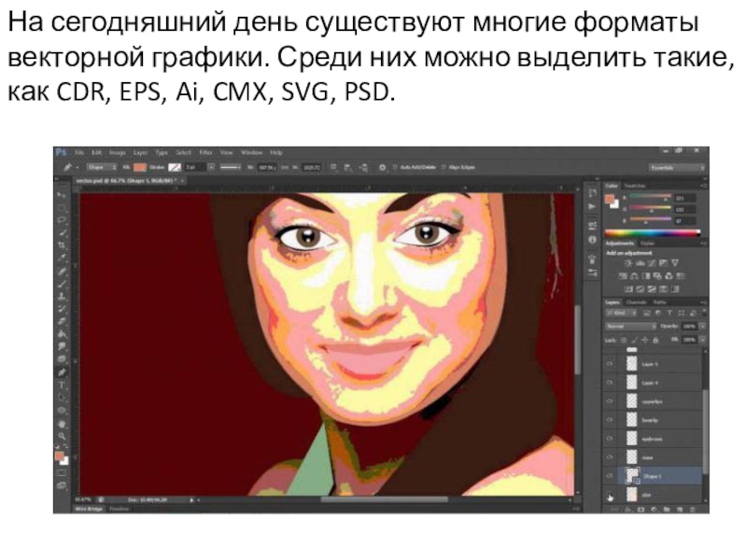Select the Paint Bucket tool
Viewport: 747px width, 560px height.
tap(62, 334)
